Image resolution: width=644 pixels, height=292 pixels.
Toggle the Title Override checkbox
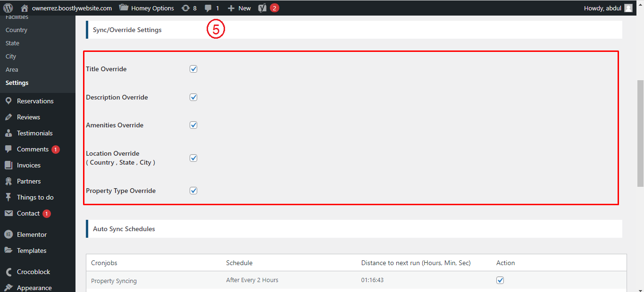[x=193, y=69]
